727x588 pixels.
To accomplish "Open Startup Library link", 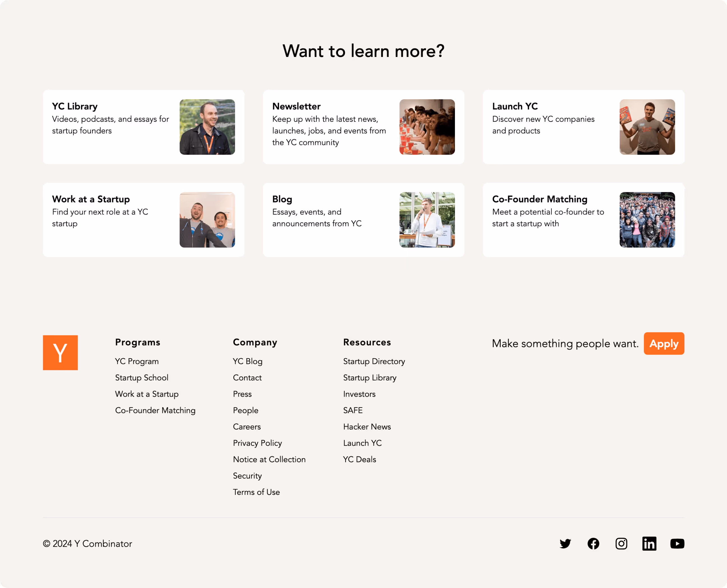I will 370,378.
